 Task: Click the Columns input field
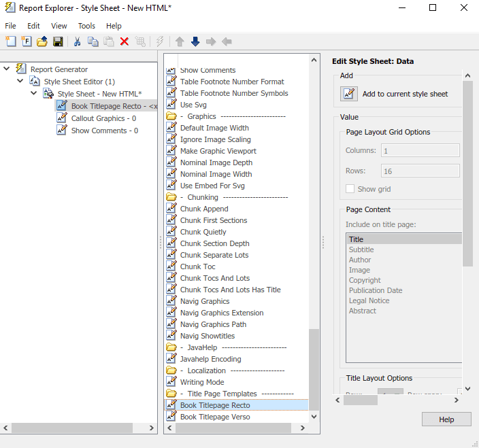[420, 151]
